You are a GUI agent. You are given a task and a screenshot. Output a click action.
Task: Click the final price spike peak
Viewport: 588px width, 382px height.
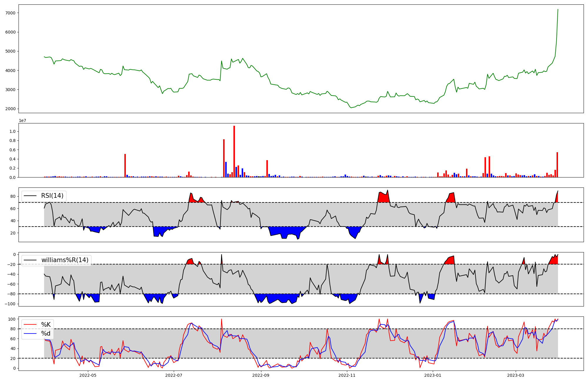(558, 9)
